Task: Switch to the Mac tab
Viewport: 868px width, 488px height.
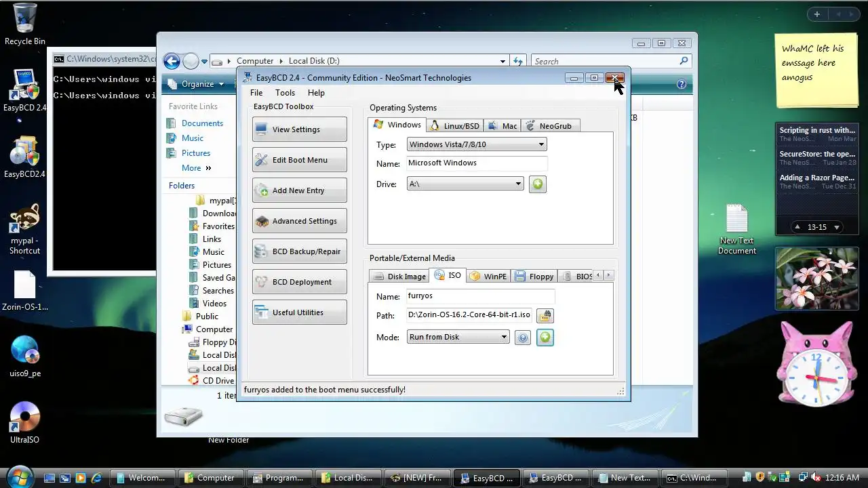Action: pyautogui.click(x=502, y=125)
